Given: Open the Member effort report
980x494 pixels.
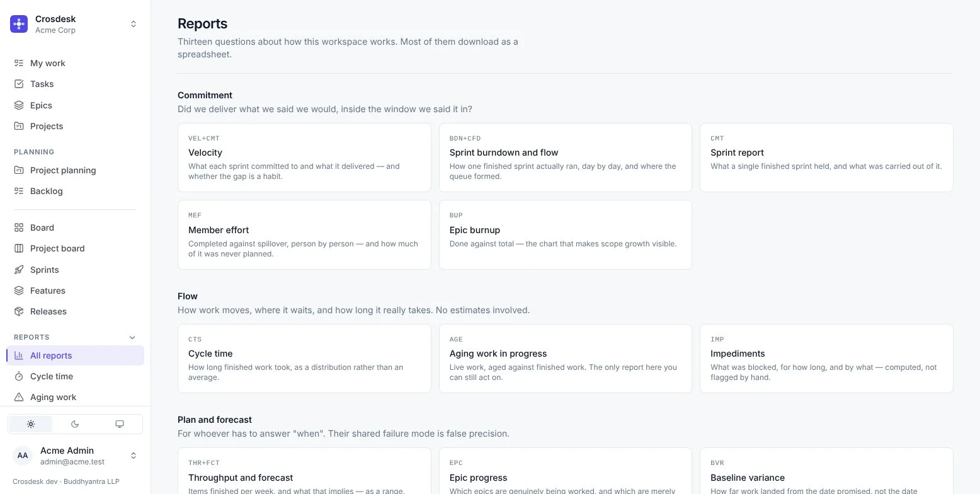Looking at the screenshot, I should pos(304,235).
